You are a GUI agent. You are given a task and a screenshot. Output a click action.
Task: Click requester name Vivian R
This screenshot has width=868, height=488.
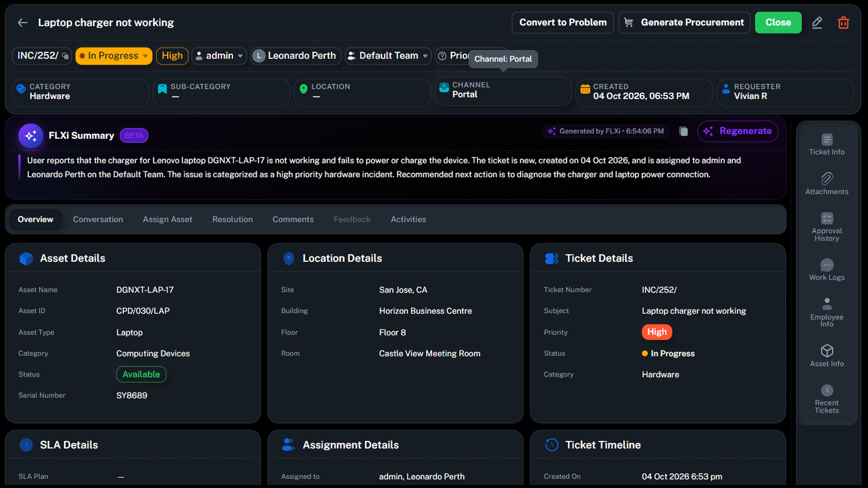751,96
